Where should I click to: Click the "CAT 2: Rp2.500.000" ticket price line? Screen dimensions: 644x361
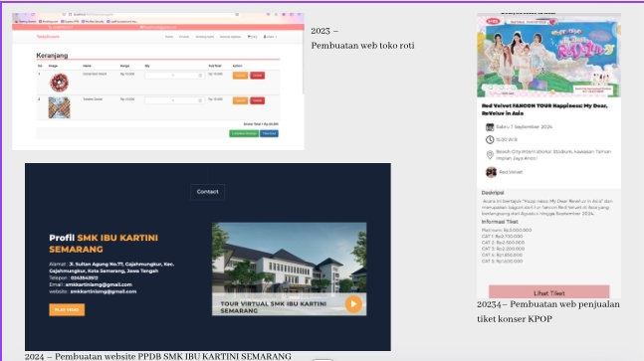(503, 243)
